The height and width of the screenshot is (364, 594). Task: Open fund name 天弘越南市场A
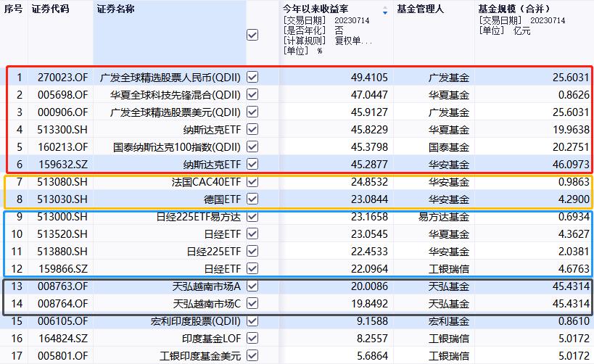tap(207, 286)
